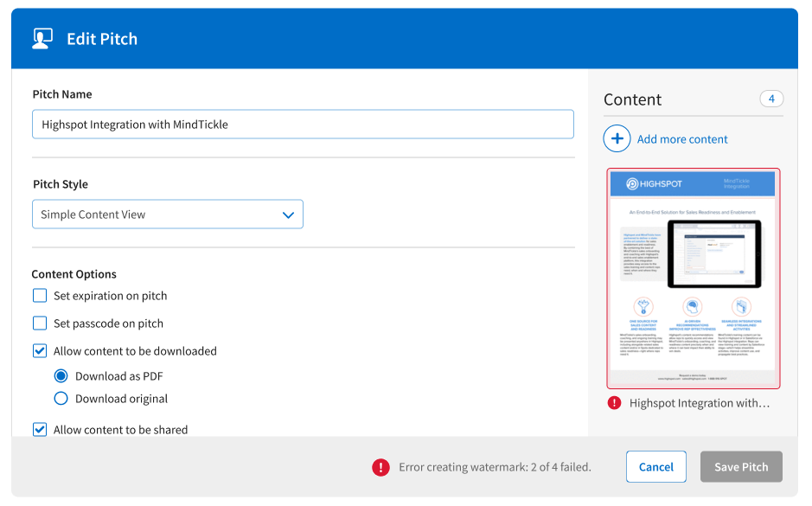Click the Save Pitch button
The width and height of the screenshot is (812, 506).
pos(741,466)
